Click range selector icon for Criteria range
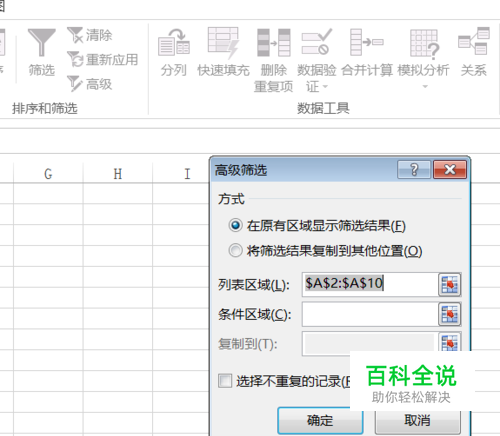Viewport: 500px width, 436px height. tap(450, 314)
